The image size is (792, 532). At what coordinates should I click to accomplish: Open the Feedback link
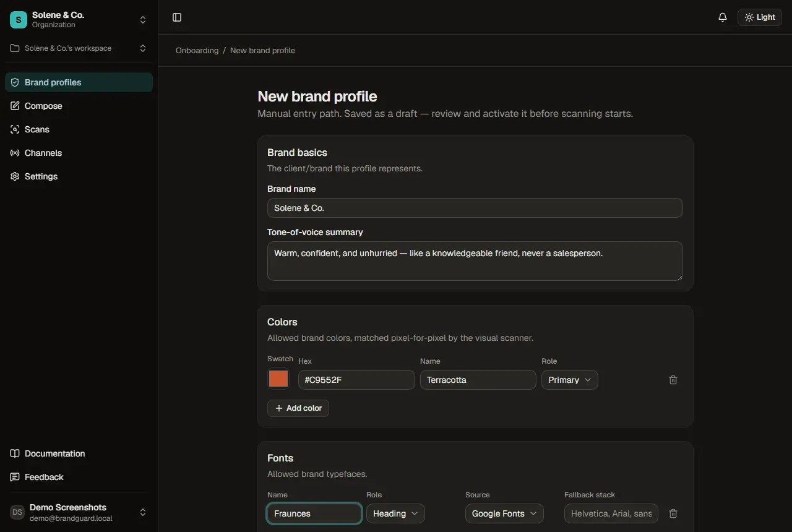[x=79, y=477]
